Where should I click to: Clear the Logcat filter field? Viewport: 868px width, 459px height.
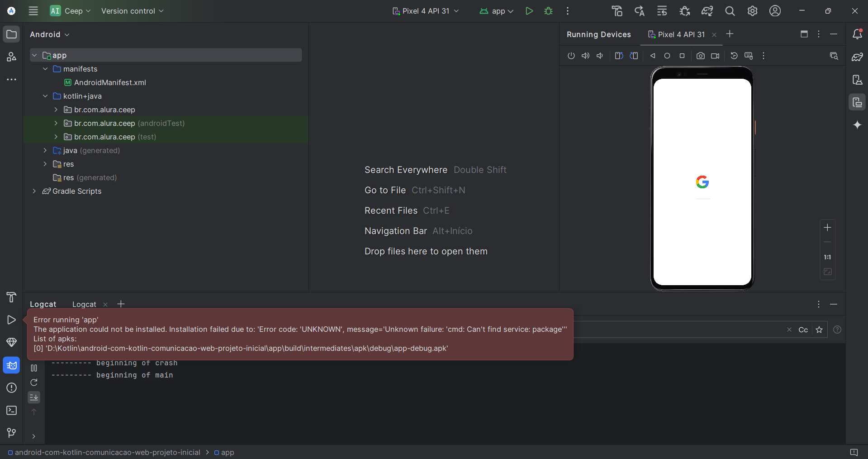pyautogui.click(x=789, y=330)
